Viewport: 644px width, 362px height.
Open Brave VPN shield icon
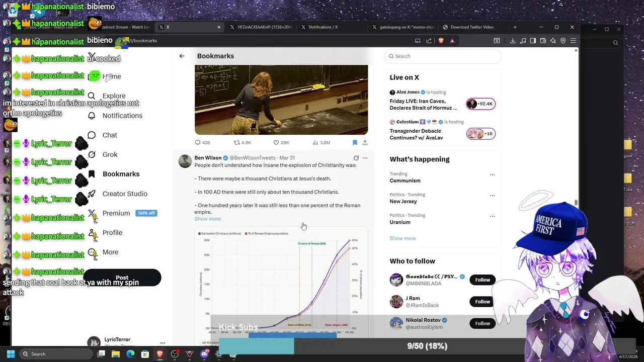point(563,41)
